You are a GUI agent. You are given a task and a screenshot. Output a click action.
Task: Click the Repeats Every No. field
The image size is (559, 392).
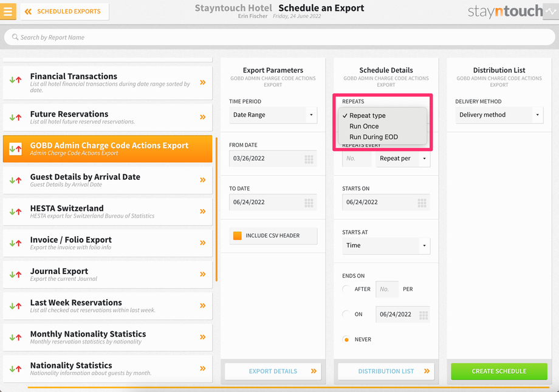(357, 159)
